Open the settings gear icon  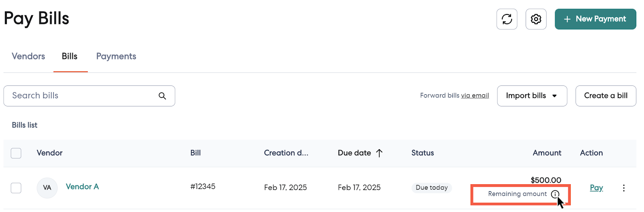(x=536, y=19)
